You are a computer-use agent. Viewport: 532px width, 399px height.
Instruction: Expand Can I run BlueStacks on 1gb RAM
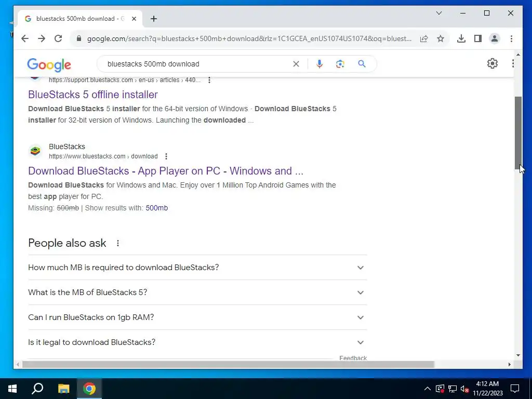tap(197, 317)
